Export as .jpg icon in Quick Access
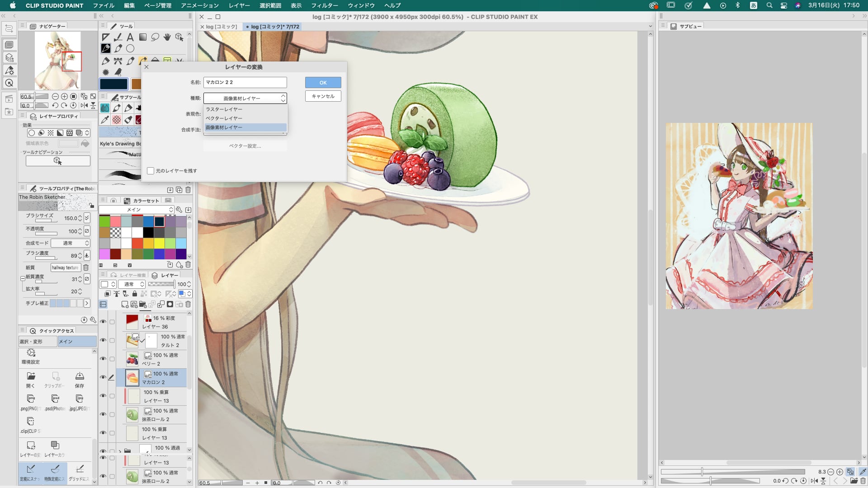Screen dimensions: 868x488 (x=80, y=399)
